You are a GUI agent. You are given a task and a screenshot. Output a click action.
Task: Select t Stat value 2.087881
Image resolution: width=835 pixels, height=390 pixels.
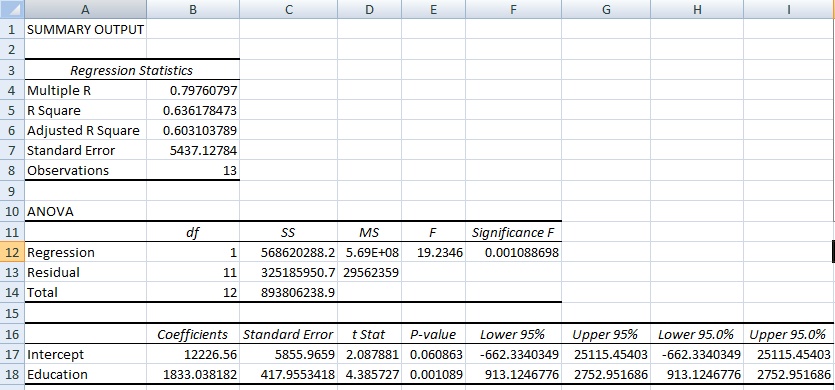point(370,354)
